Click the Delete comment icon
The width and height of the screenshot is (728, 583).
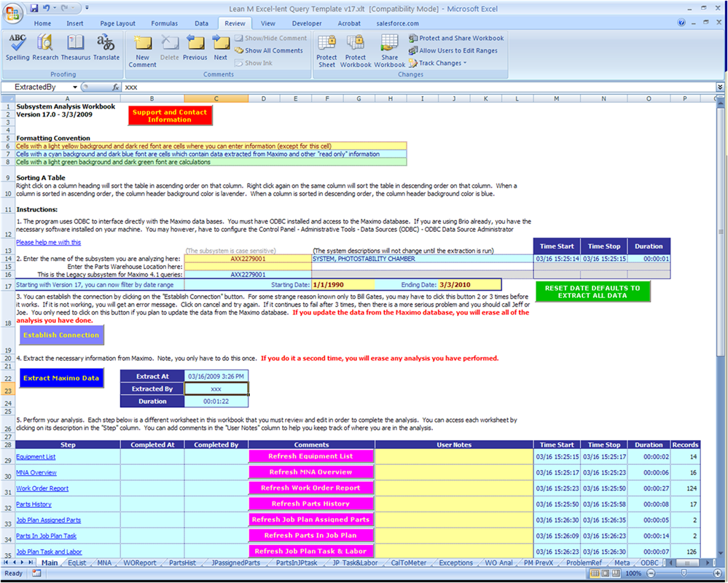tap(170, 48)
